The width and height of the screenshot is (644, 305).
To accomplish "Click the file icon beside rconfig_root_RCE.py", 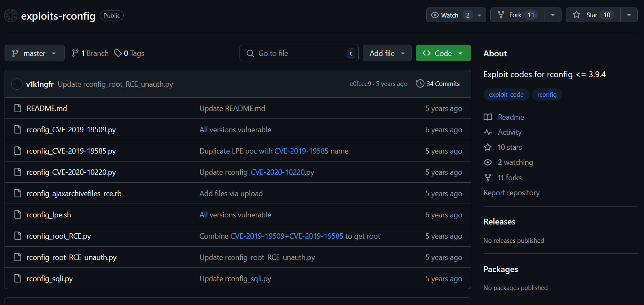I will point(17,236).
